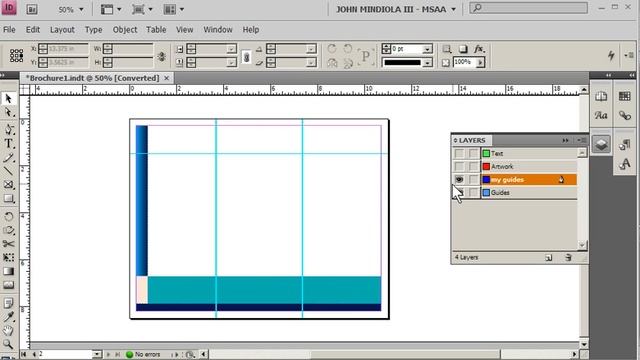Image resolution: width=640 pixels, height=360 pixels.
Task: Open the Help menu
Action: point(251,30)
